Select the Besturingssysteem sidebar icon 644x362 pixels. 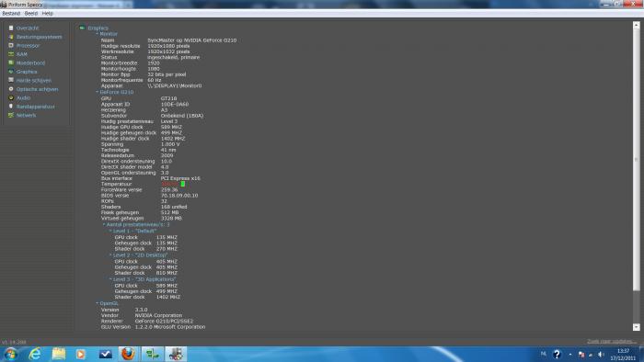tap(11, 37)
